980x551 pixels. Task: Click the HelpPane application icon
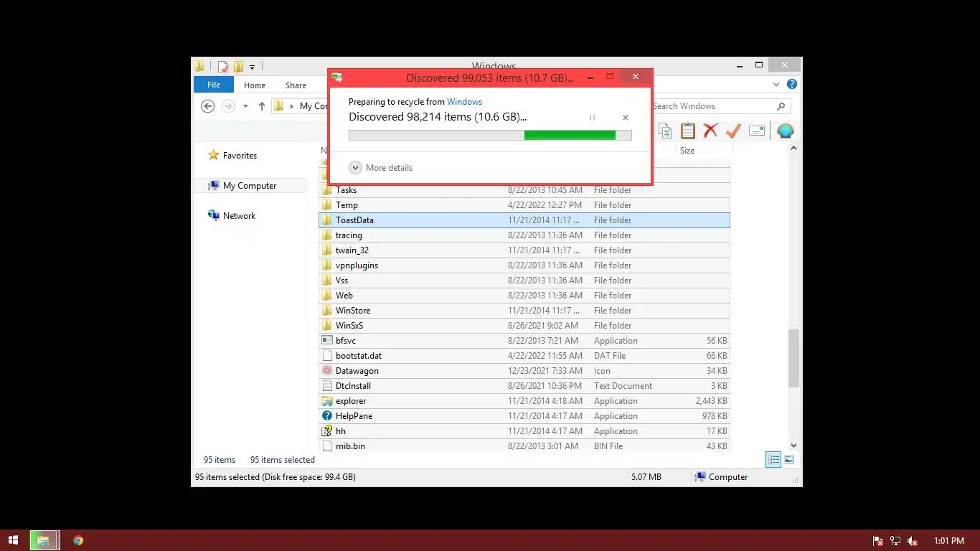click(327, 416)
